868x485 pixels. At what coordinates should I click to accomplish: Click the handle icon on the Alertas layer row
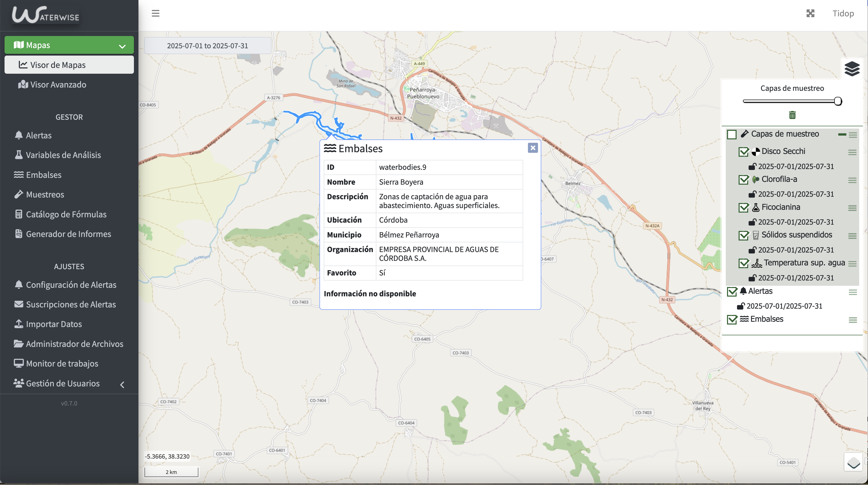[852, 292]
